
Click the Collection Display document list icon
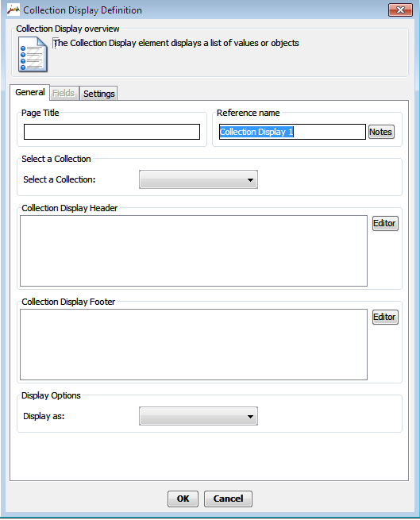point(33,55)
